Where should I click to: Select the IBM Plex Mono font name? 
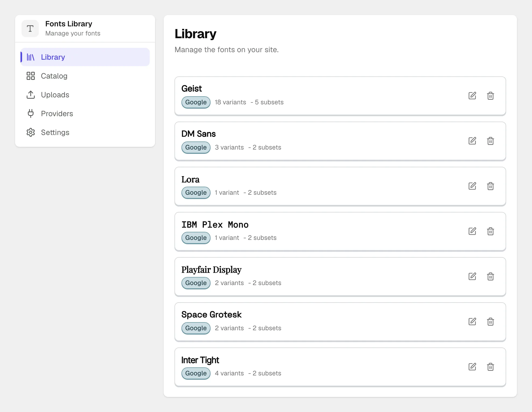pyautogui.click(x=215, y=225)
